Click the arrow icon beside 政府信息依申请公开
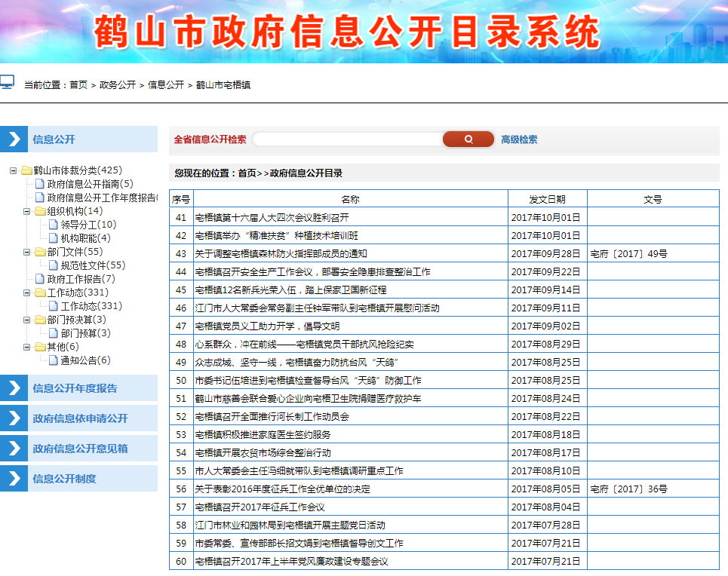 coord(14,418)
